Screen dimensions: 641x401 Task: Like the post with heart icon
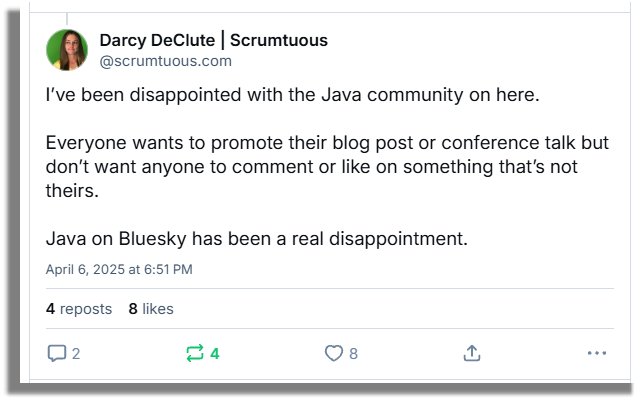click(x=334, y=353)
